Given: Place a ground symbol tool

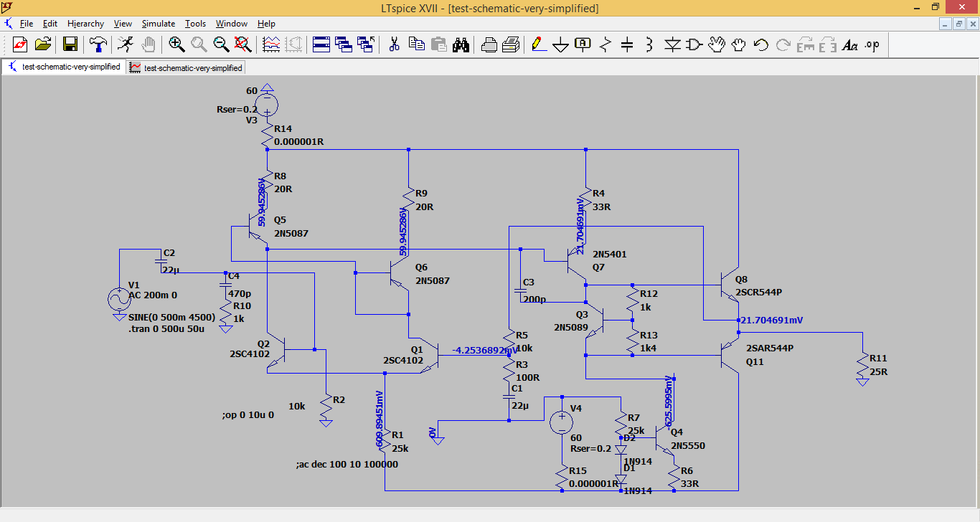Looking at the screenshot, I should (561, 44).
